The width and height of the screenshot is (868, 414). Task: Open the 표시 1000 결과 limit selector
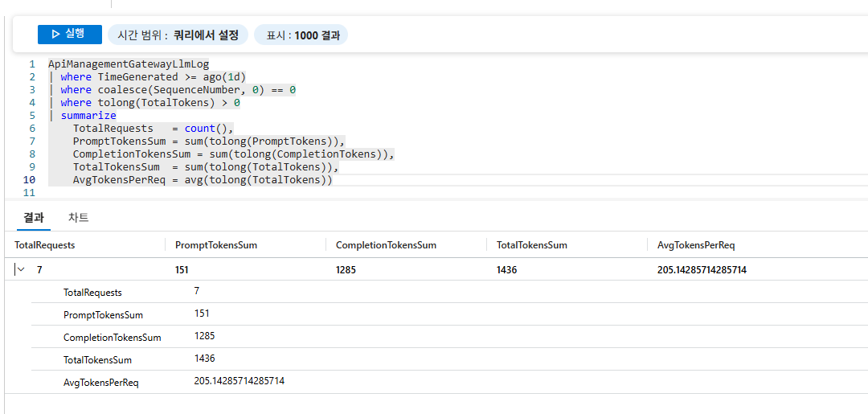tap(302, 35)
